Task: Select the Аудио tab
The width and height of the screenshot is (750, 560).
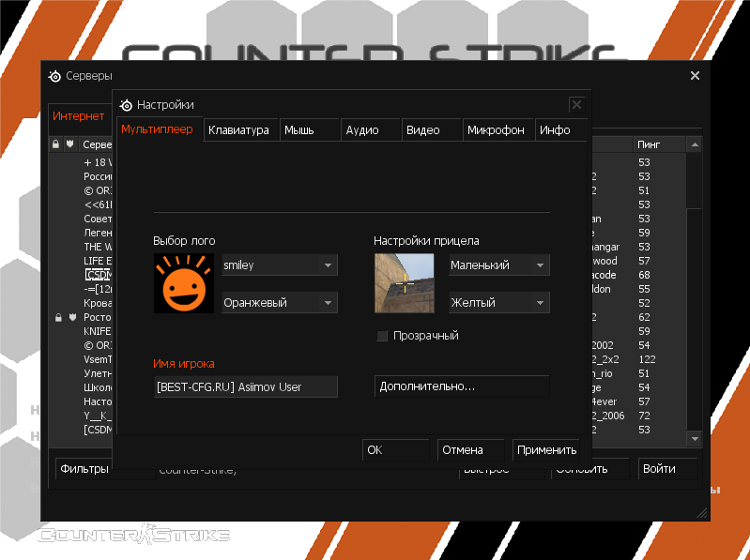Action: pyautogui.click(x=371, y=130)
